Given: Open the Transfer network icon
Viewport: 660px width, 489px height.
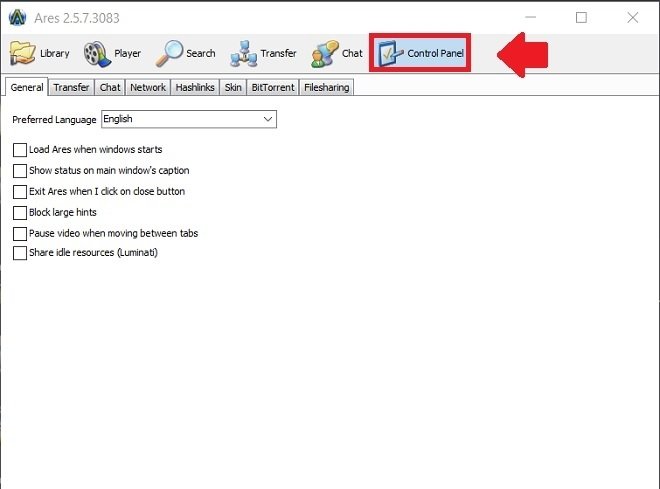Looking at the screenshot, I should [x=243, y=54].
